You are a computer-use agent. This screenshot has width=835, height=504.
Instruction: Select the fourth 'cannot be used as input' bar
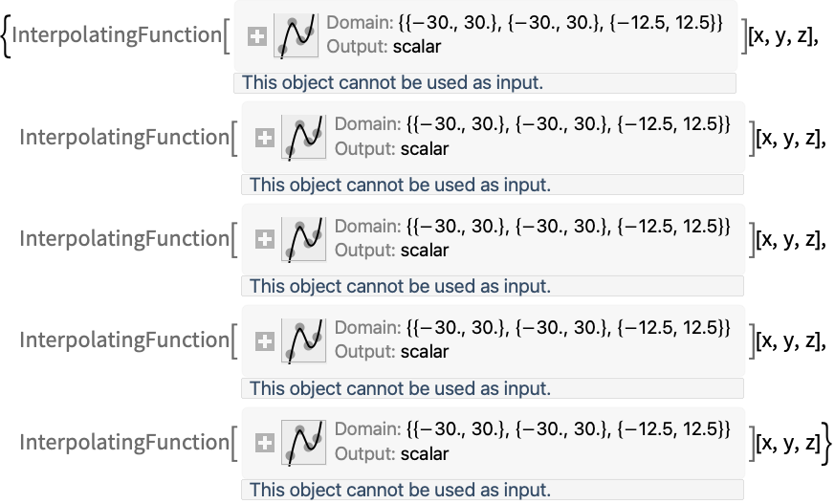click(x=493, y=388)
